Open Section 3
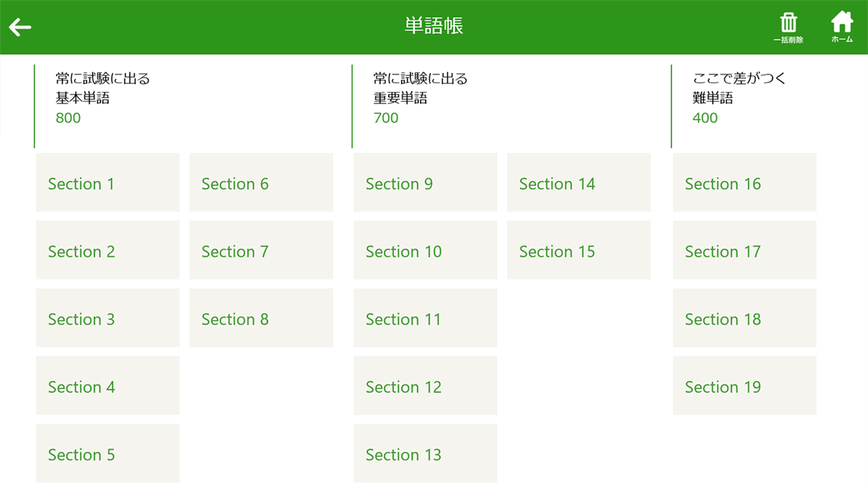The width and height of the screenshot is (868, 488). tap(107, 318)
